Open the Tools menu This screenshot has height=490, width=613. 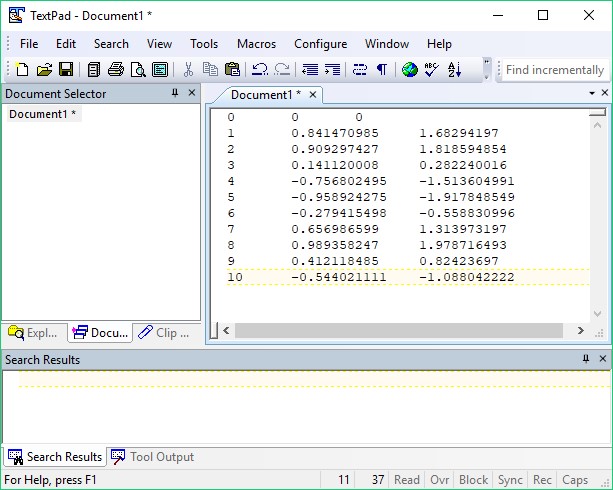pos(204,44)
